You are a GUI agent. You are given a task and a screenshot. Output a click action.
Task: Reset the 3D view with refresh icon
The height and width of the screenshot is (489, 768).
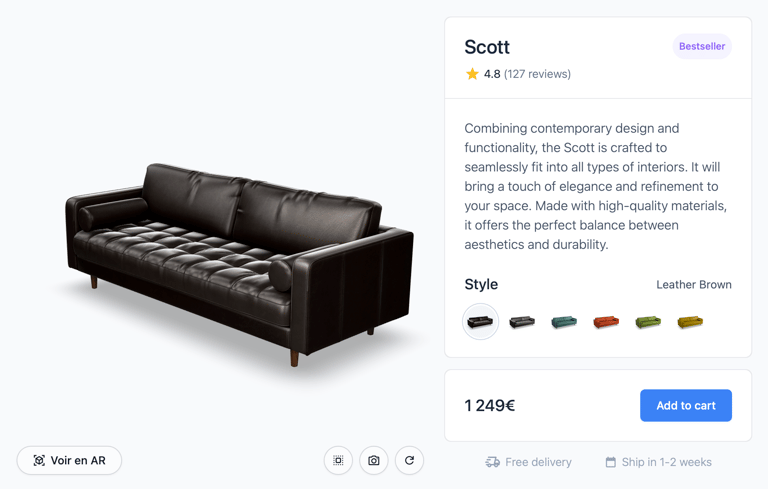point(409,460)
